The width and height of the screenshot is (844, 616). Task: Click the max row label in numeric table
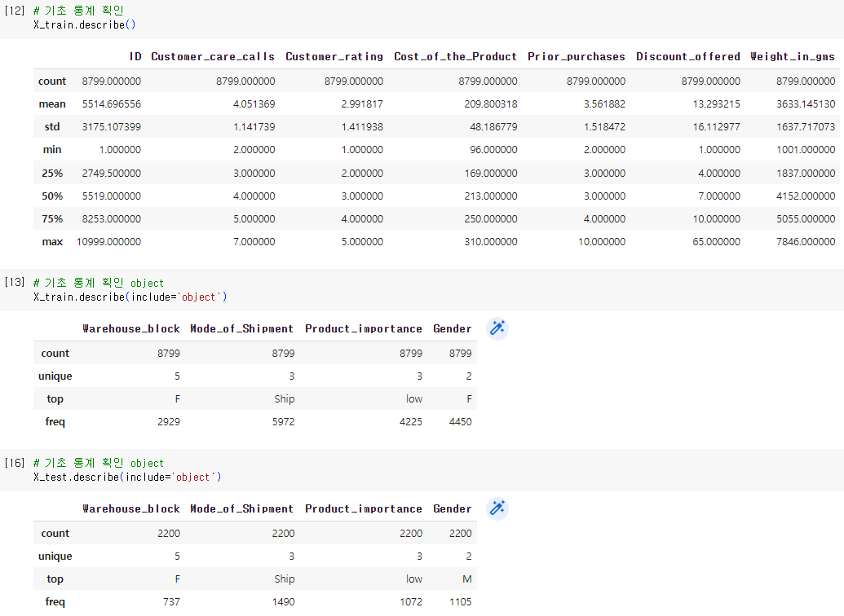(52, 242)
